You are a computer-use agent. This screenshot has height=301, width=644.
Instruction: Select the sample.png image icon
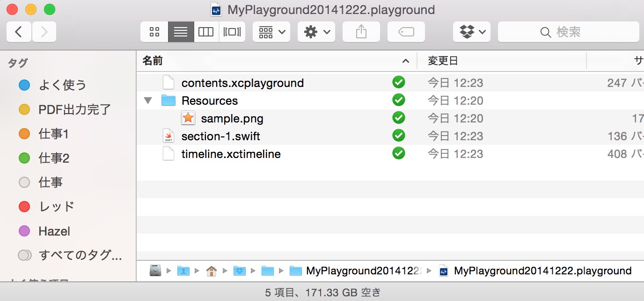[188, 118]
